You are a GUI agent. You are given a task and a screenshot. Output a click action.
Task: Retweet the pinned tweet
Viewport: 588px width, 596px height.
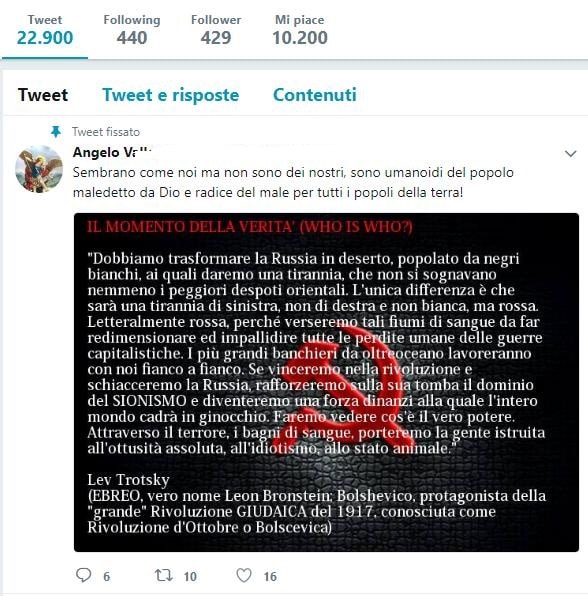[164, 575]
